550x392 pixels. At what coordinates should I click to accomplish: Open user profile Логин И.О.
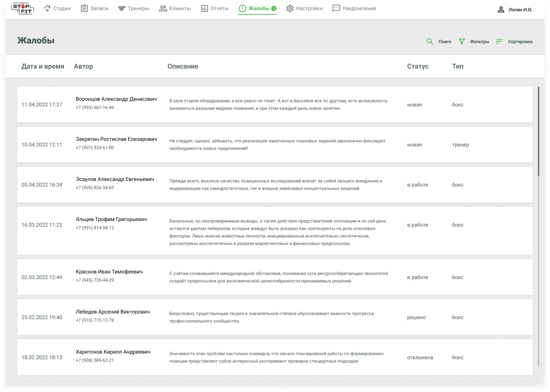pyautogui.click(x=515, y=9)
